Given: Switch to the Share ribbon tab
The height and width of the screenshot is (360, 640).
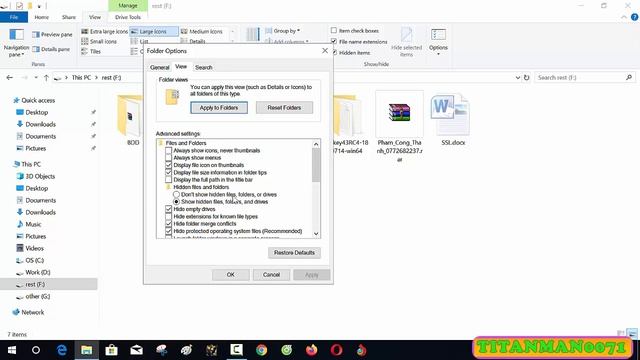Looking at the screenshot, I should pyautogui.click(x=69, y=17).
